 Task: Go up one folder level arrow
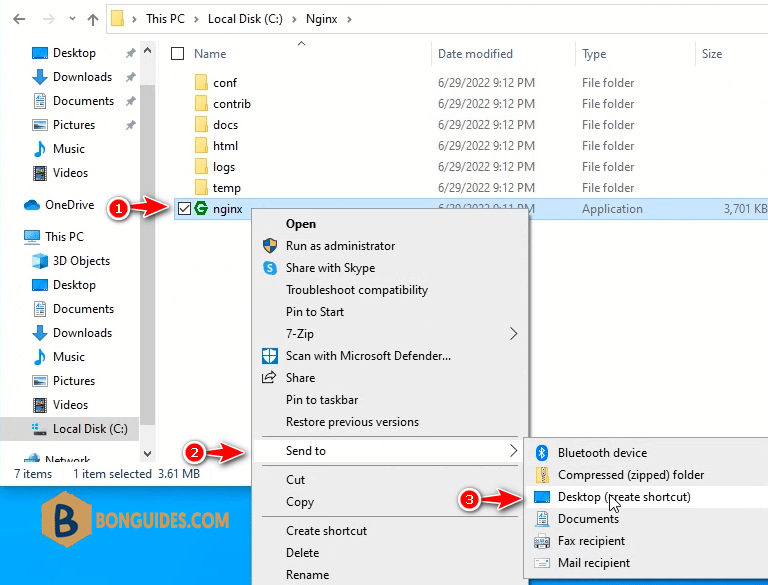93,19
